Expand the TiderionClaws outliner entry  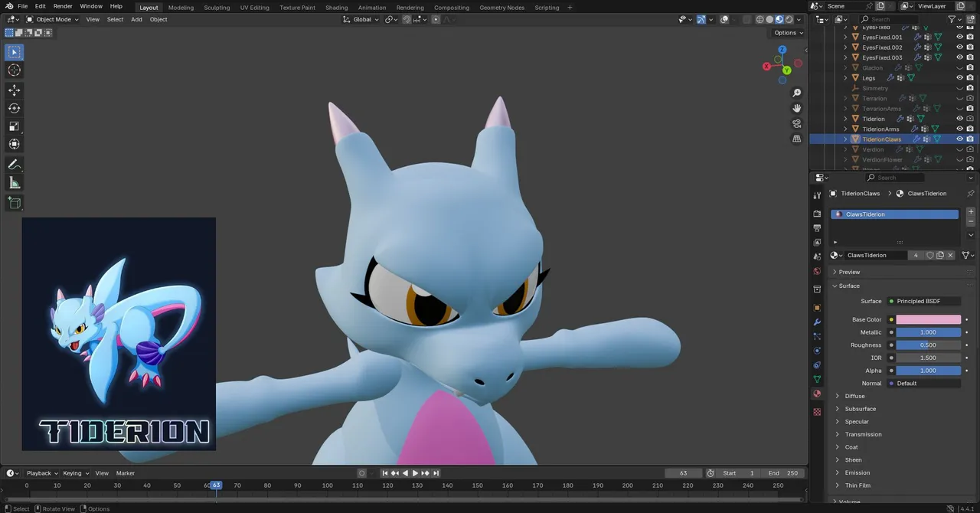click(x=846, y=139)
